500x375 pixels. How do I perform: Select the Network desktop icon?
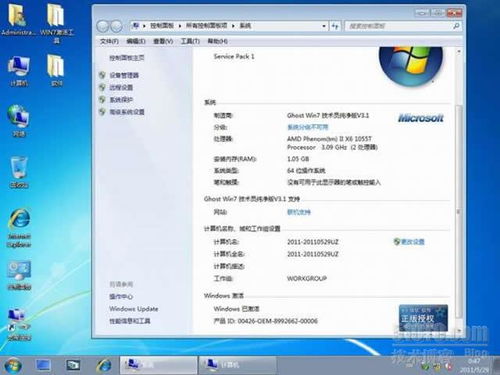click(x=19, y=121)
